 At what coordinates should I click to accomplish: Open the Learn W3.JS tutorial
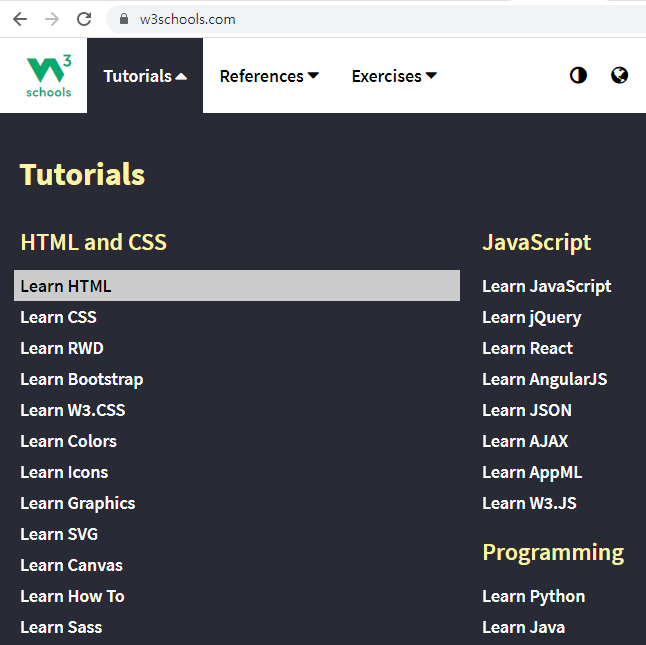coord(529,503)
